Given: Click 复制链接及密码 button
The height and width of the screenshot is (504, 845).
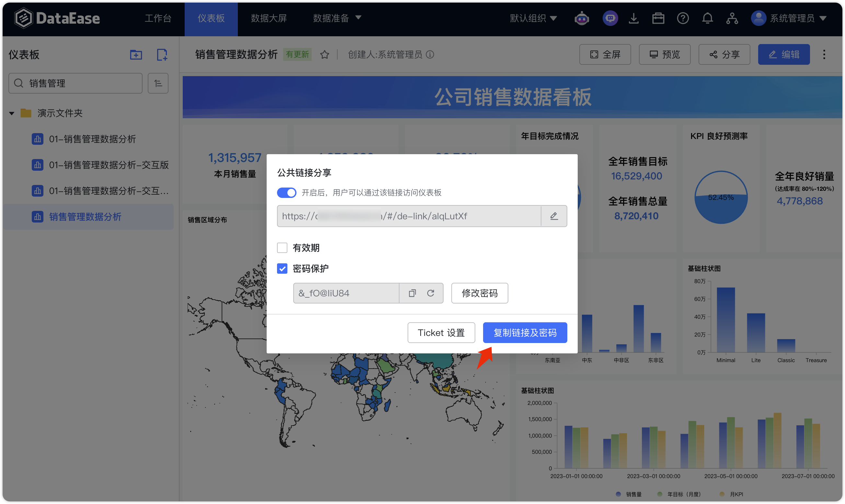Looking at the screenshot, I should (x=525, y=332).
